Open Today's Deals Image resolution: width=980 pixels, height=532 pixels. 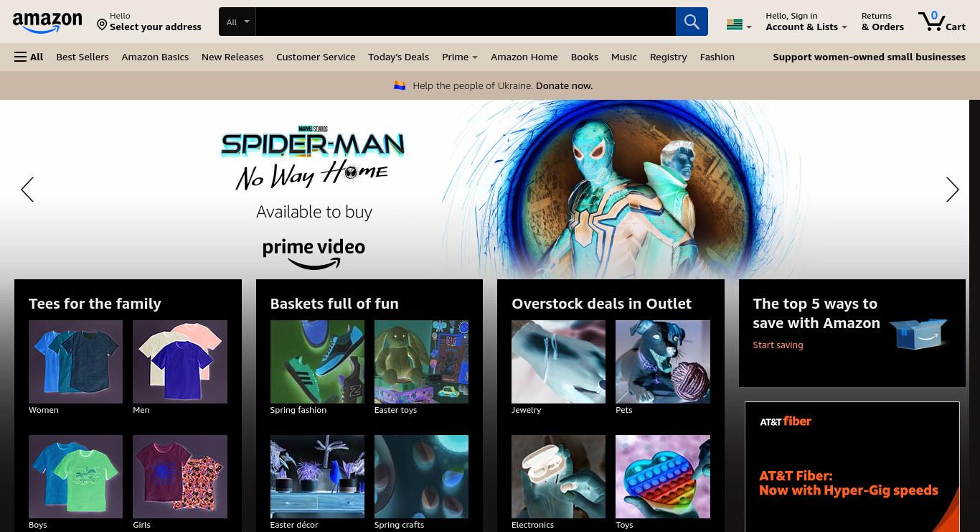coord(398,57)
